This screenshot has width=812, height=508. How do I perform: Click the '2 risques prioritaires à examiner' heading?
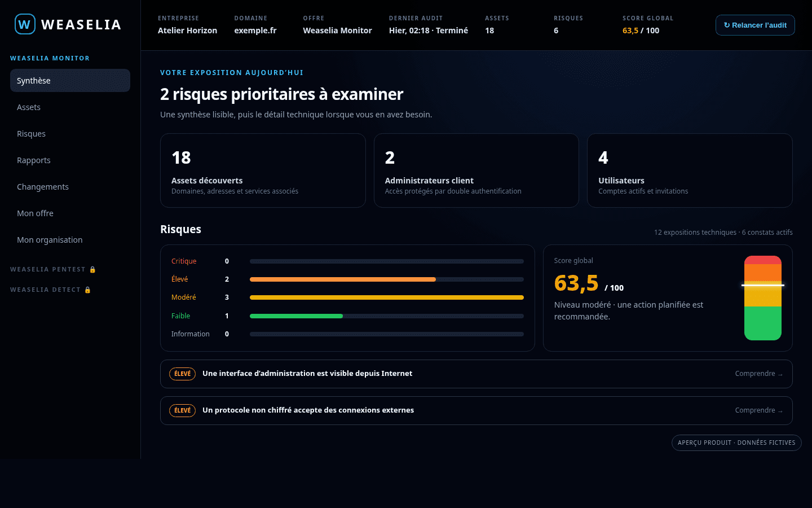click(281, 94)
